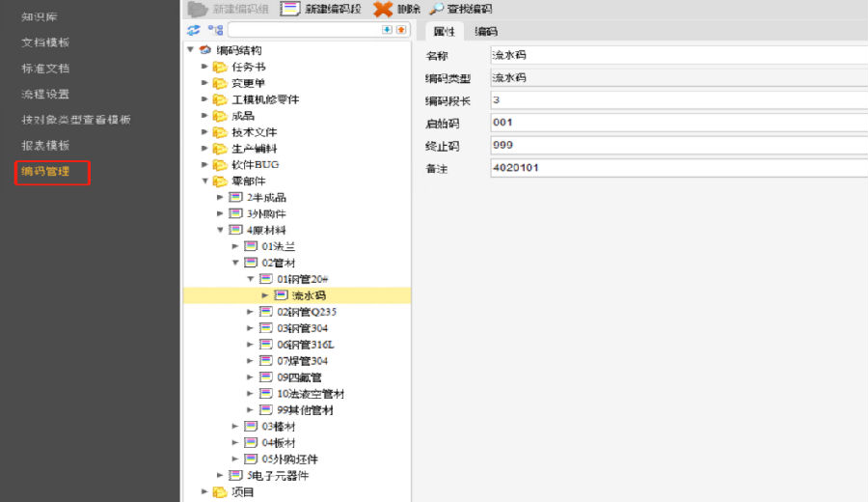Click the 编码段长 input field
The image size is (868, 502).
tap(679, 99)
